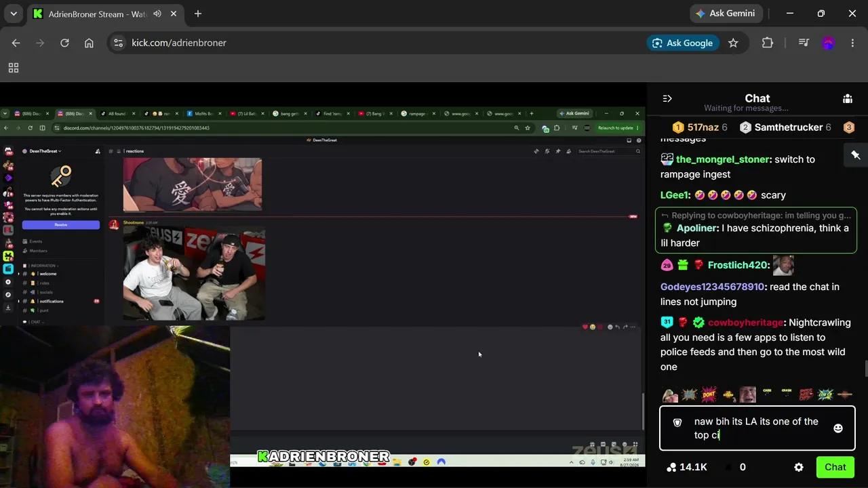
Task: Click the ADRIENBRONER stream overlay label
Action: (323, 456)
